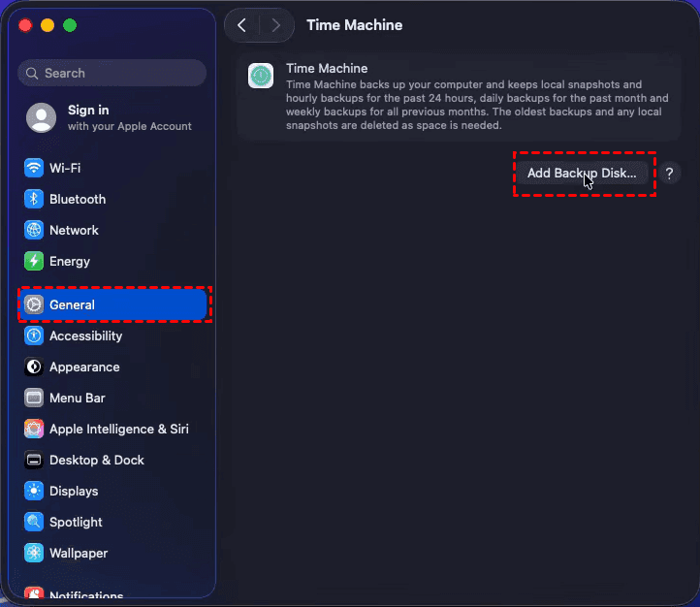
Task: Select Apple Intelligence & Siri icon
Action: pyautogui.click(x=34, y=429)
